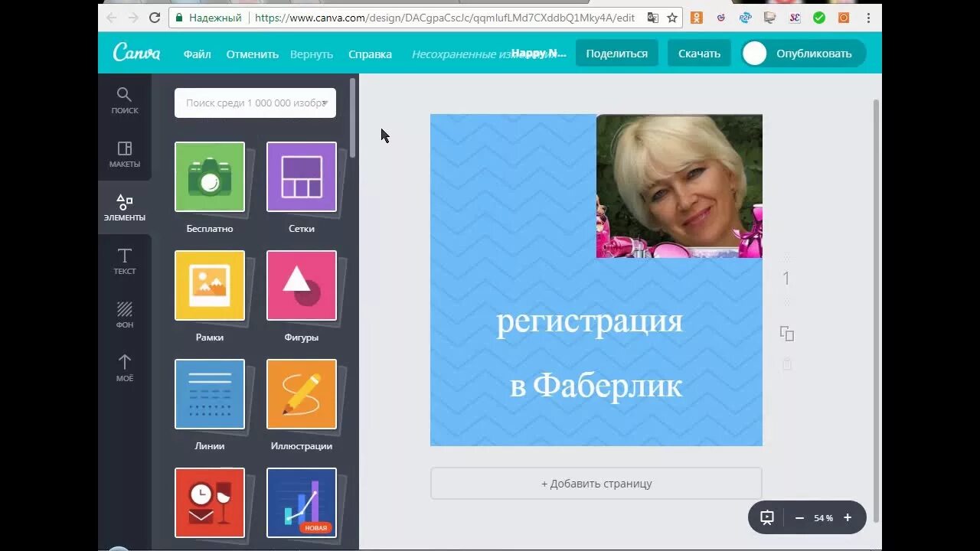
Task: Click Вернуть to redo
Action: [312, 54]
